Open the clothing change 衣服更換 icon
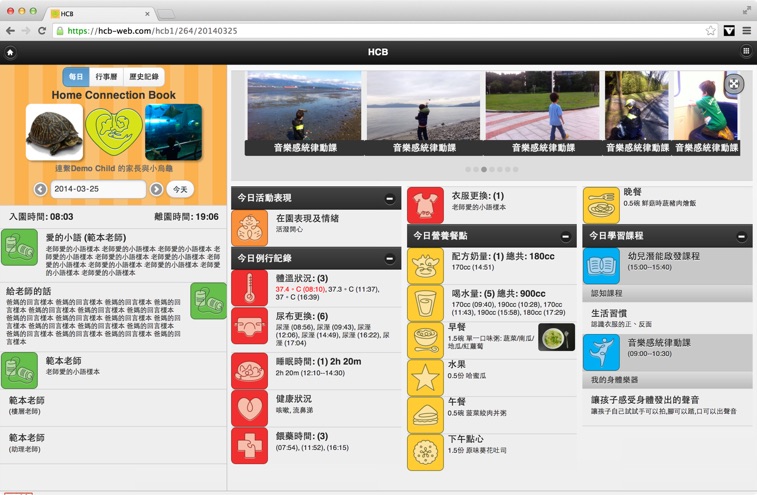This screenshot has height=495, width=757. point(425,205)
